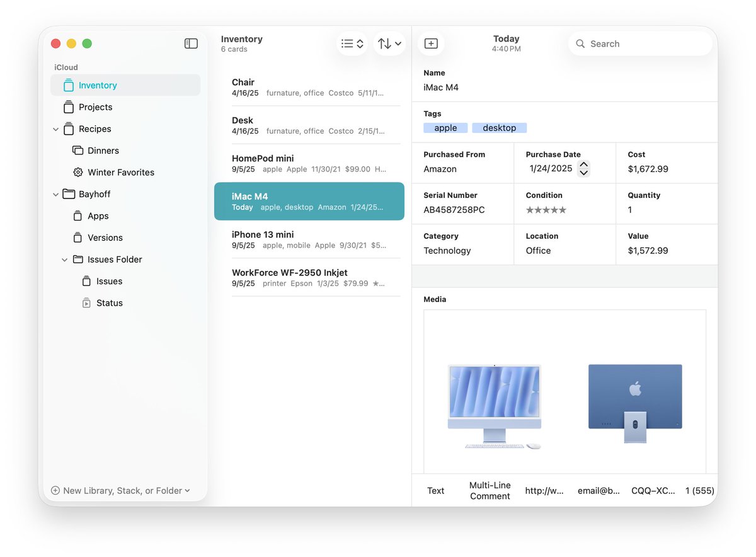Viewport: 756px width, 557px height.
Task: Select the Versions stack
Action: [x=125, y=238]
